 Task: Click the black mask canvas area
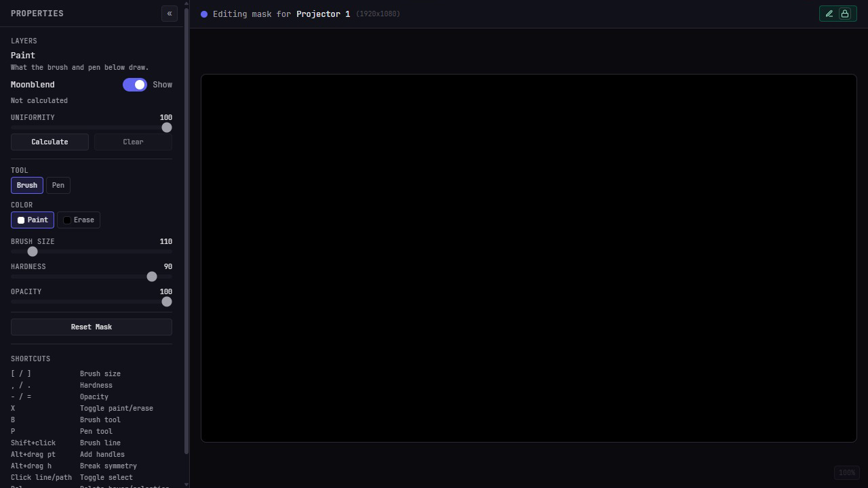click(529, 258)
